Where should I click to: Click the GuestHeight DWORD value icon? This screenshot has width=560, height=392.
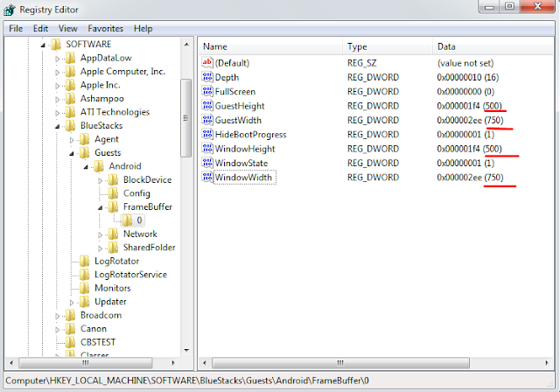click(x=207, y=106)
